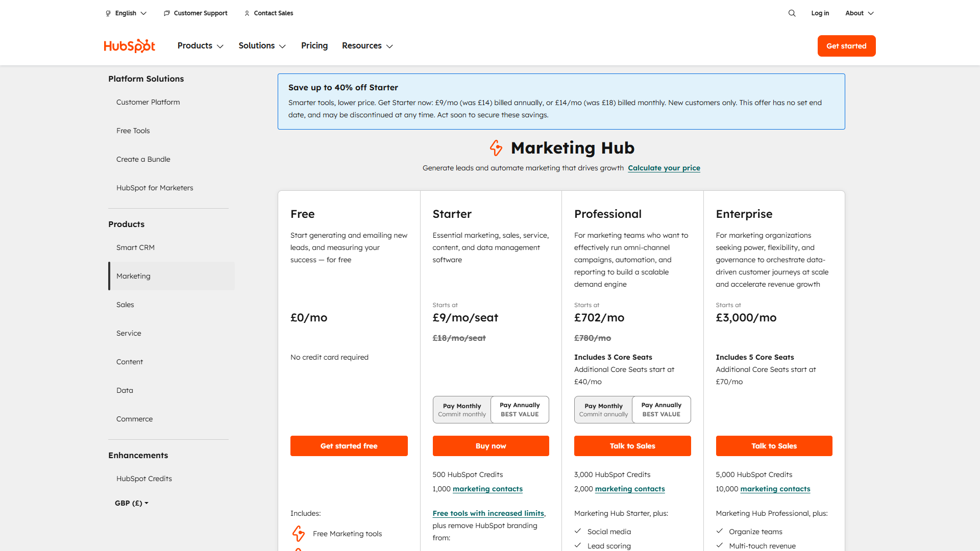Click the Multi-touch revenue feature checkmark
Image resolution: width=980 pixels, height=551 pixels.
pos(720,545)
